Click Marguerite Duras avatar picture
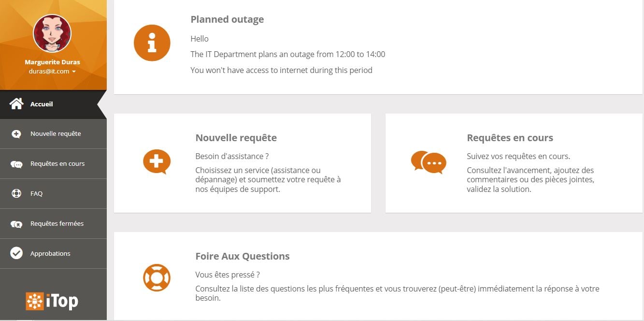Screen dimensions: 644x321 point(52,33)
